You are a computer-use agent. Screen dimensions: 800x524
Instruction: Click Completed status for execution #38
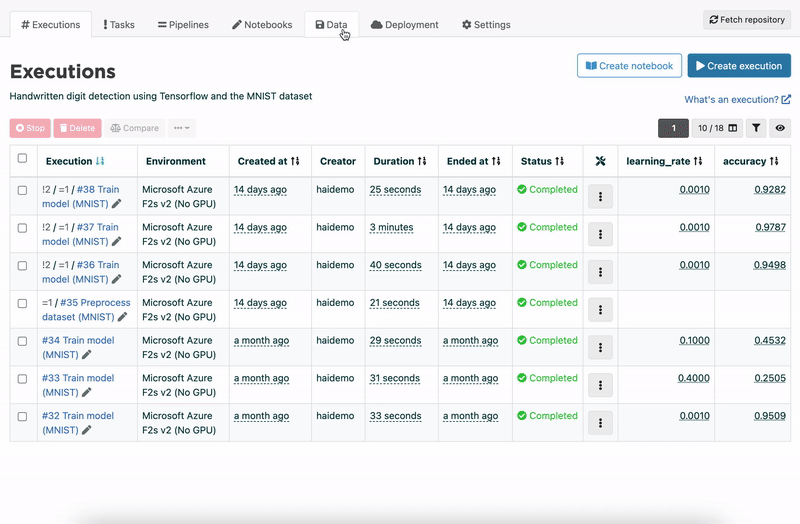547,189
